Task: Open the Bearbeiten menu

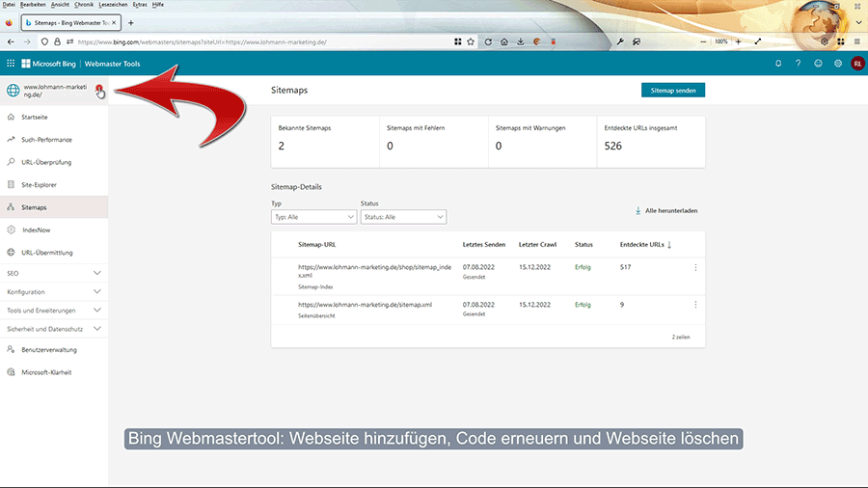Action: (x=33, y=5)
